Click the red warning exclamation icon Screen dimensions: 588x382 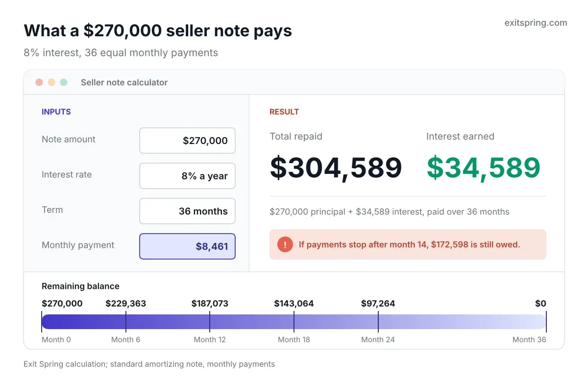tap(285, 244)
